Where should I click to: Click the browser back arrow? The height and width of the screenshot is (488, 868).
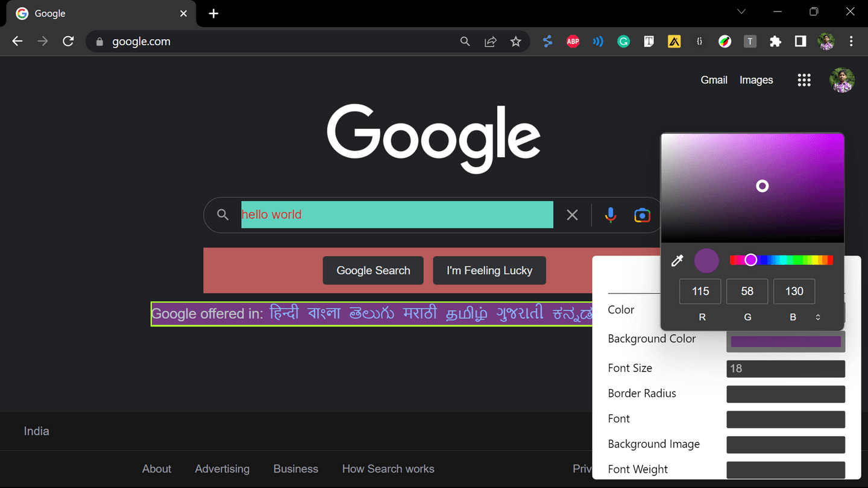[x=17, y=42]
